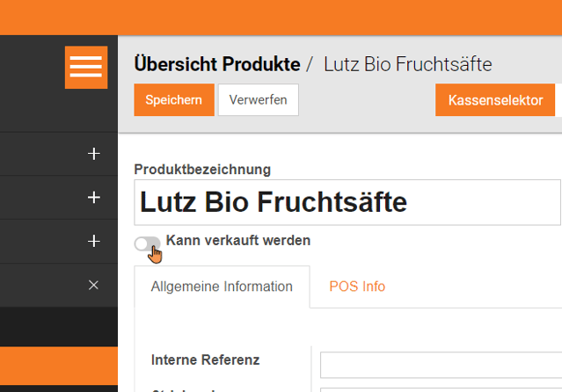Image resolution: width=562 pixels, height=392 pixels.
Task: Discard changes with Verwerfen
Action: (x=258, y=100)
